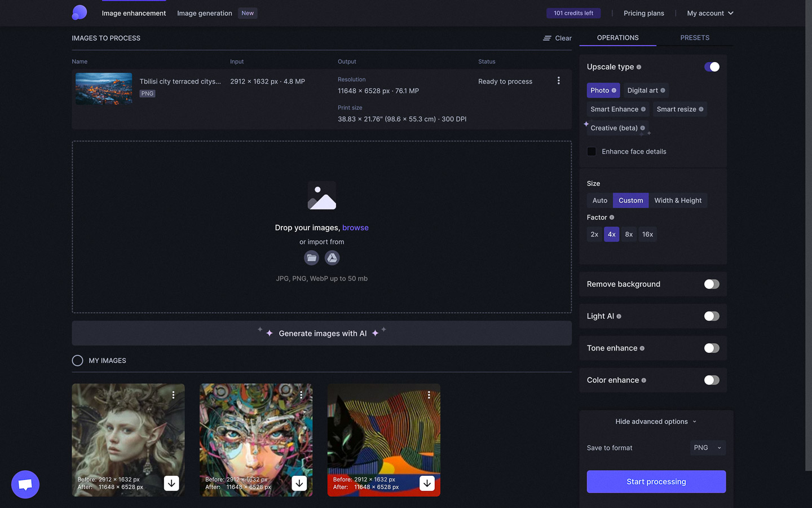This screenshot has width=812, height=508.
Task: Click sparkle icon left of Generate images text
Action: pos(270,333)
